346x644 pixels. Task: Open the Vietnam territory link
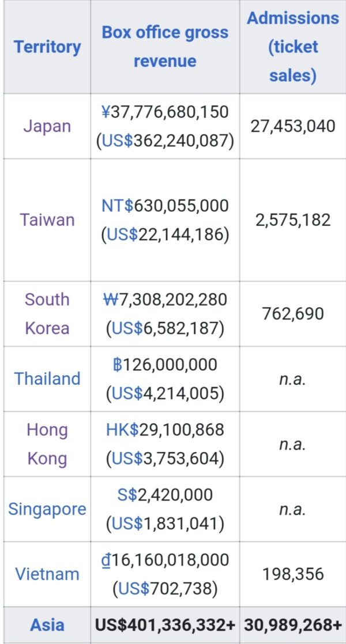click(47, 574)
